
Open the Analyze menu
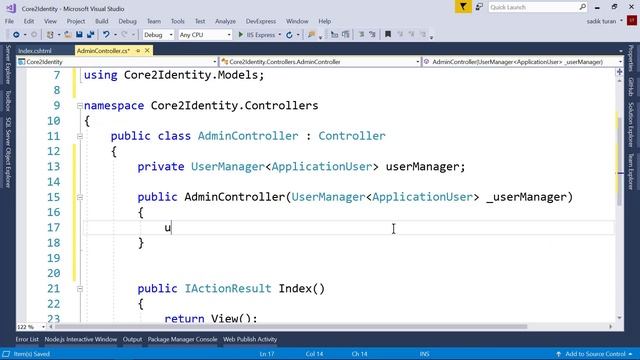225,21
